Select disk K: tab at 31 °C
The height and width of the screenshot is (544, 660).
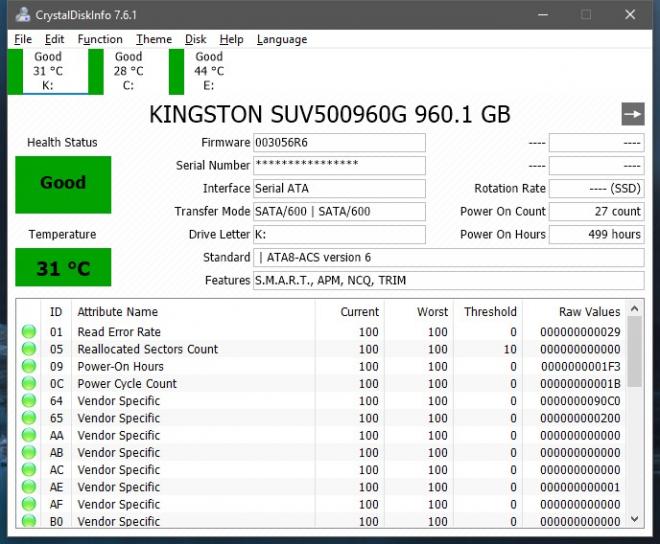(x=48, y=71)
